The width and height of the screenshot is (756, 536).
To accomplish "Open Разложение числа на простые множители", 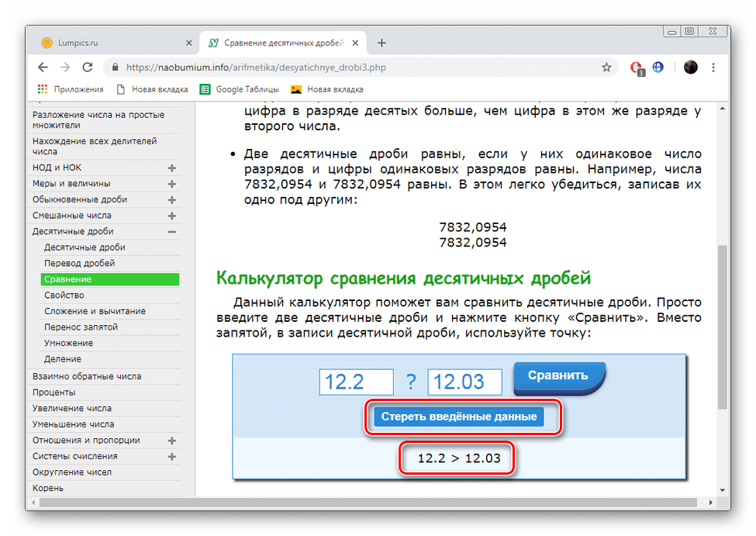I will click(98, 119).
